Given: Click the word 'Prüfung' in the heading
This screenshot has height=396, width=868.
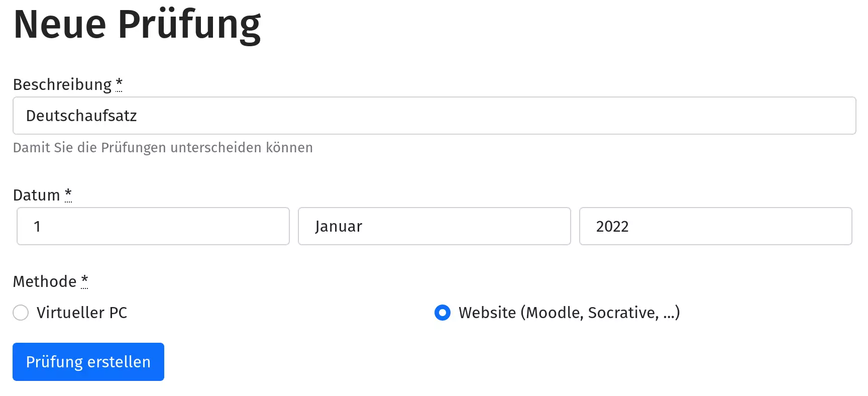Looking at the screenshot, I should pos(189,24).
